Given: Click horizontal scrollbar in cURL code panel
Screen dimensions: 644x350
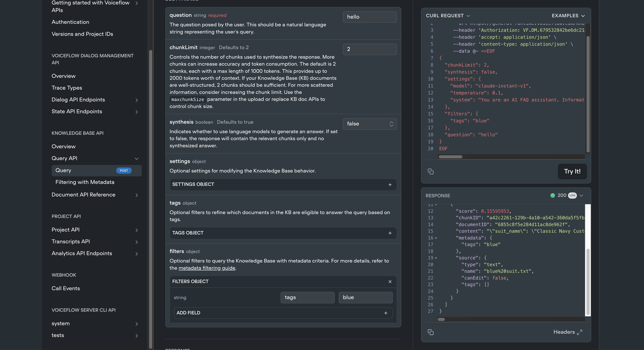Looking at the screenshot, I should point(450,157).
